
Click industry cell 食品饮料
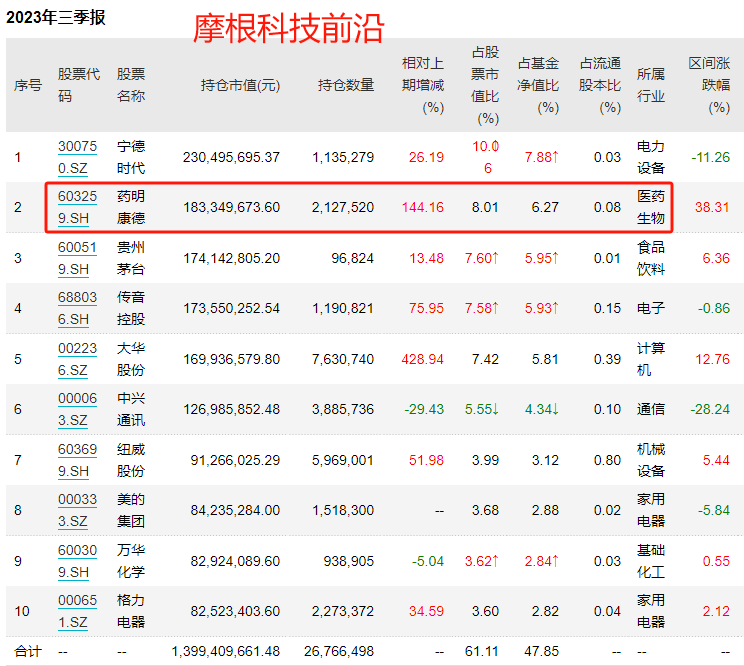pos(651,258)
